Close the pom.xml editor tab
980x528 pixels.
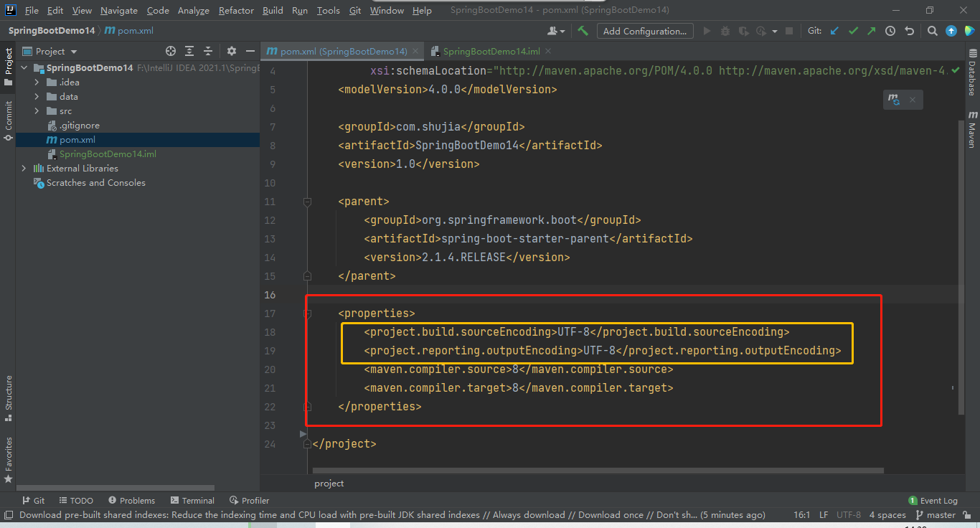415,51
